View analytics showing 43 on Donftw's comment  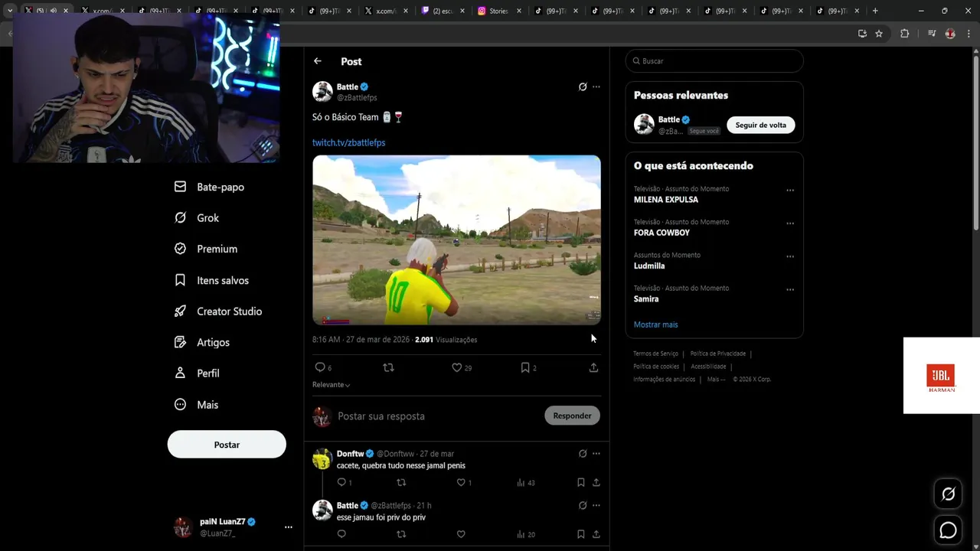pos(526,482)
